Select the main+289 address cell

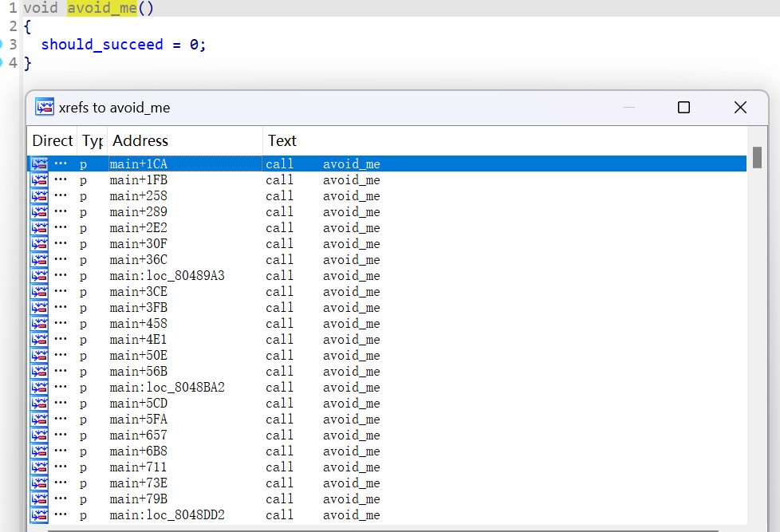[185, 211]
